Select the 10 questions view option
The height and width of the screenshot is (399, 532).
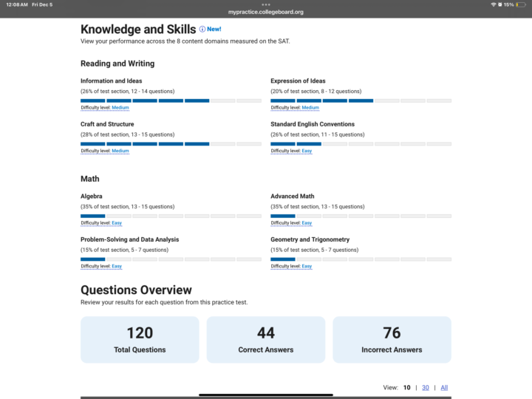[x=406, y=387]
